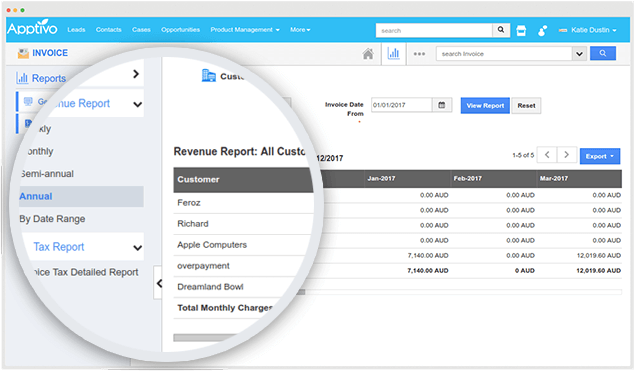Focus the search invoice field

(504, 53)
